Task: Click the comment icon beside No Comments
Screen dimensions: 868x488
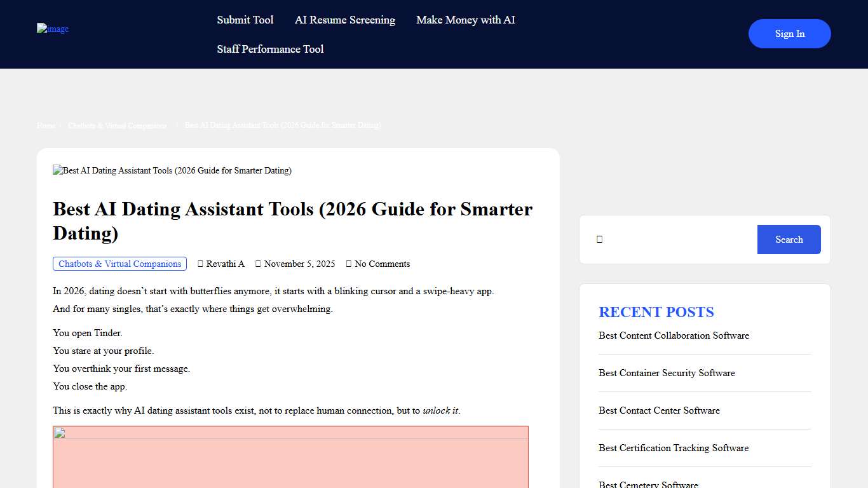Action: tap(349, 263)
